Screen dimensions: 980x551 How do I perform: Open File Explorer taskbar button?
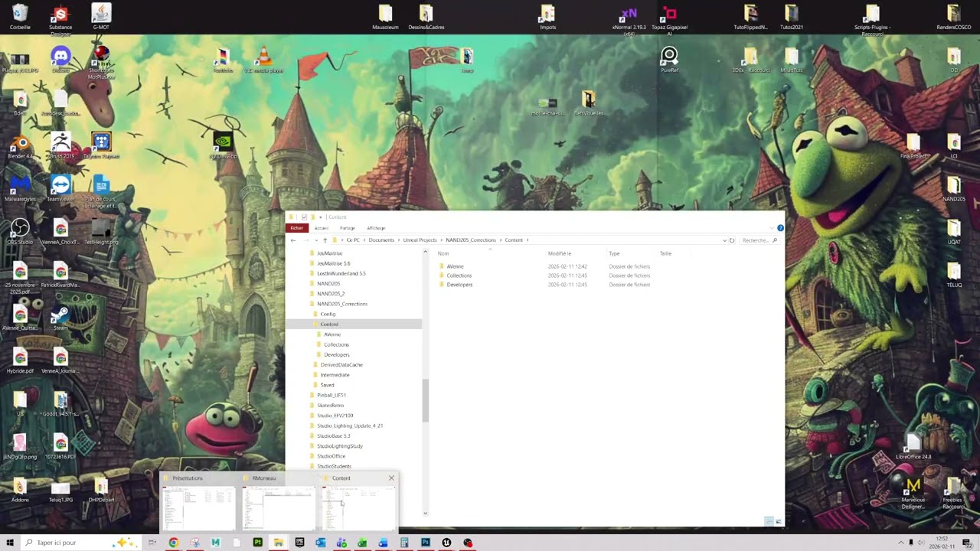coord(278,543)
